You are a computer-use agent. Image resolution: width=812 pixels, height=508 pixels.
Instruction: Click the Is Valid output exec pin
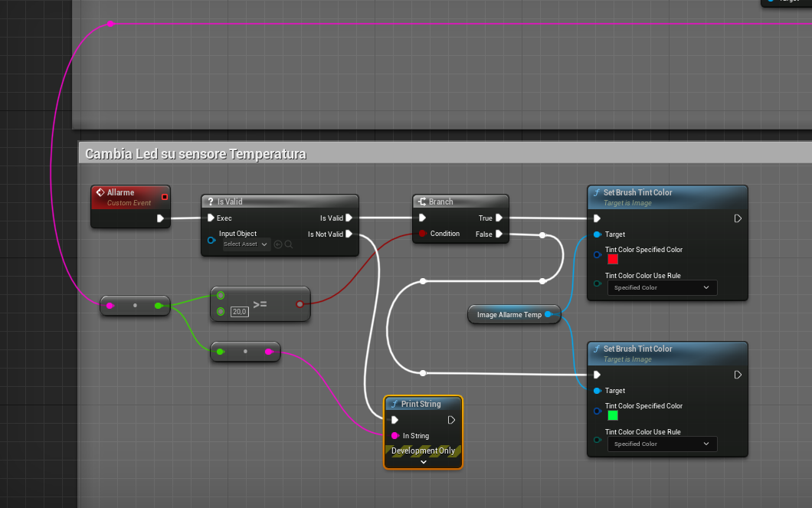click(x=349, y=218)
